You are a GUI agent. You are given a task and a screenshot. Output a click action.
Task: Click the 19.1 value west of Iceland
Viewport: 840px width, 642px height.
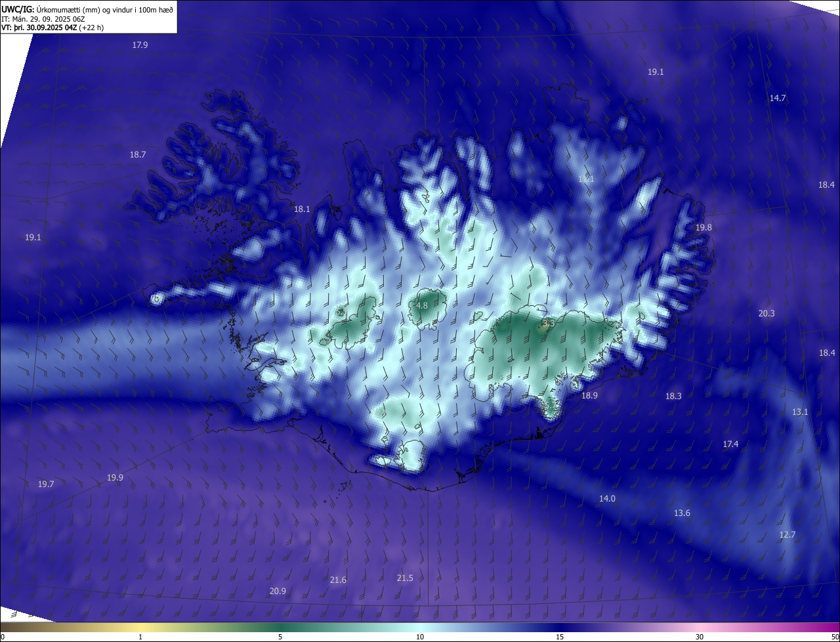(33, 238)
